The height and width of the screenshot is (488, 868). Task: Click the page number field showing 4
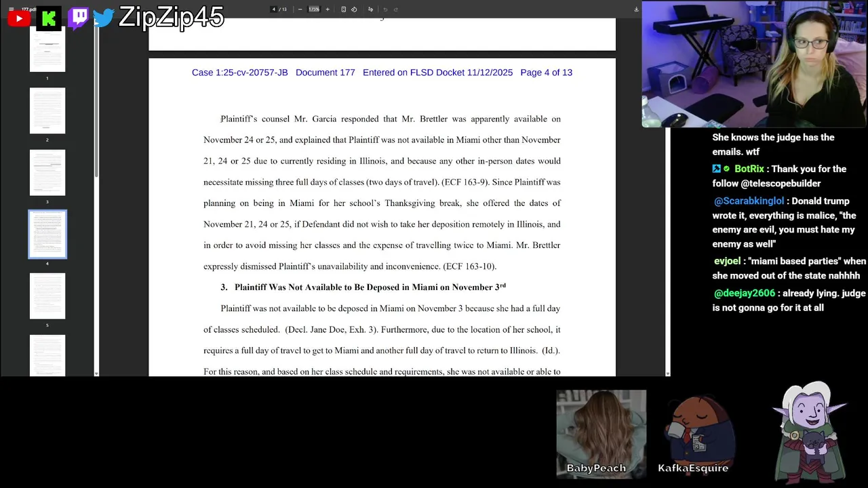point(274,9)
